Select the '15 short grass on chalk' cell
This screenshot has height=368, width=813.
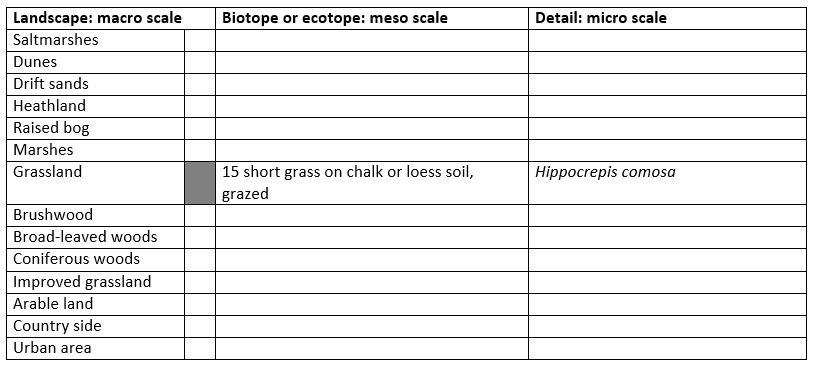pos(372,182)
